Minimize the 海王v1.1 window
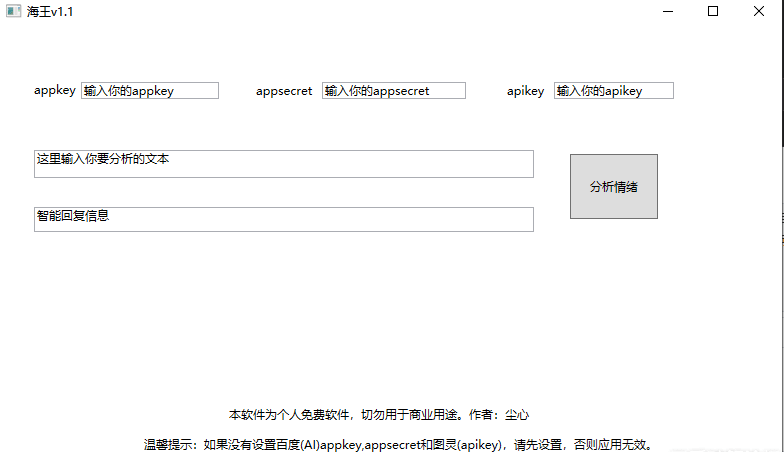This screenshot has width=784, height=452. [667, 12]
